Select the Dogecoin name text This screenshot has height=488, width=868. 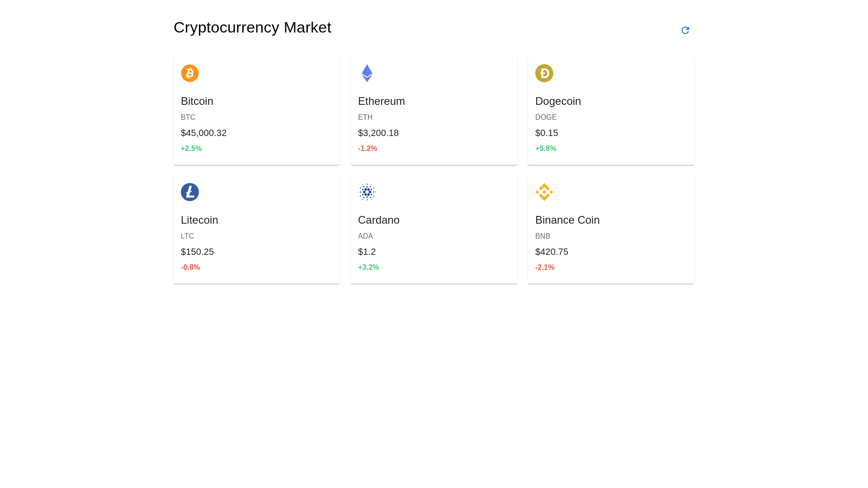point(557,101)
